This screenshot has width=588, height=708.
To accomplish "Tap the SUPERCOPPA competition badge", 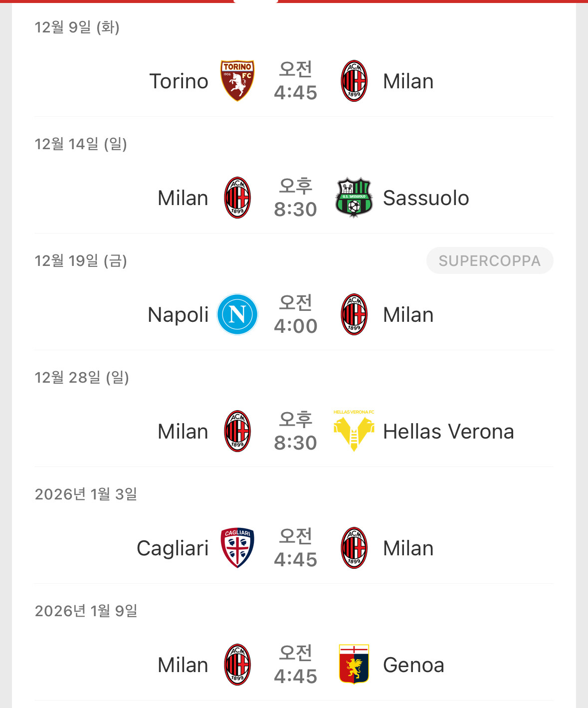I will 489,260.
